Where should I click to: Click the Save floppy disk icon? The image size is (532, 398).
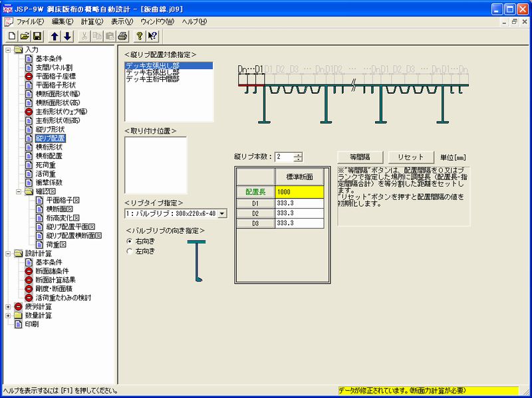click(37, 35)
